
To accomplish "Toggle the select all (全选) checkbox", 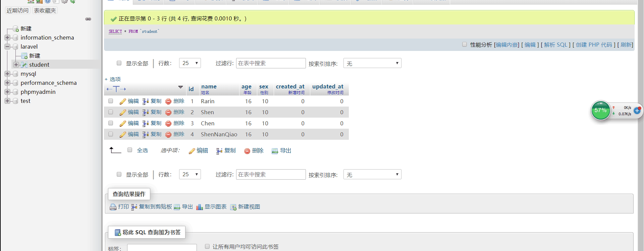I will point(130,150).
